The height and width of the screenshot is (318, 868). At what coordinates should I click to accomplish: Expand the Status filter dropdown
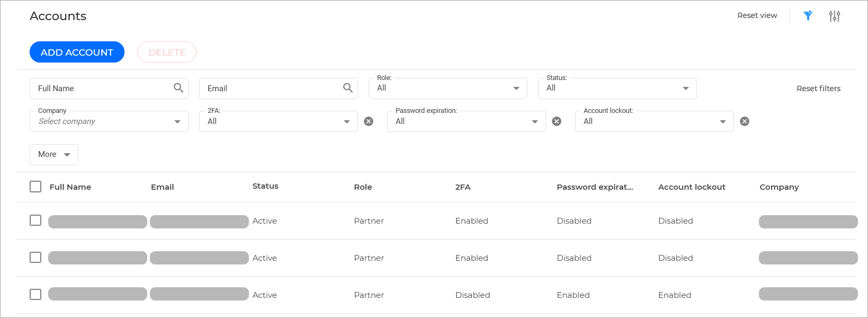[x=617, y=89]
